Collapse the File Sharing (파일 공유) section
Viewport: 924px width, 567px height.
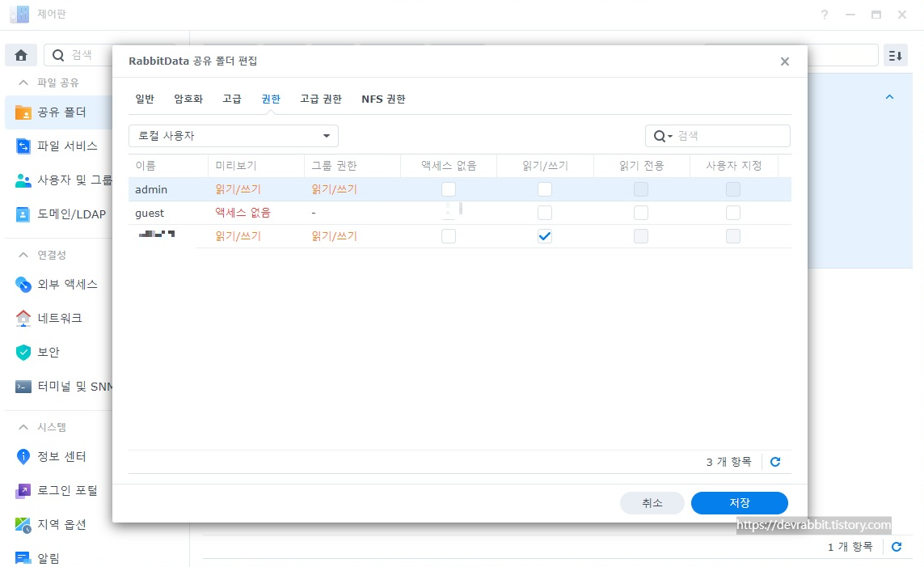coord(23,83)
